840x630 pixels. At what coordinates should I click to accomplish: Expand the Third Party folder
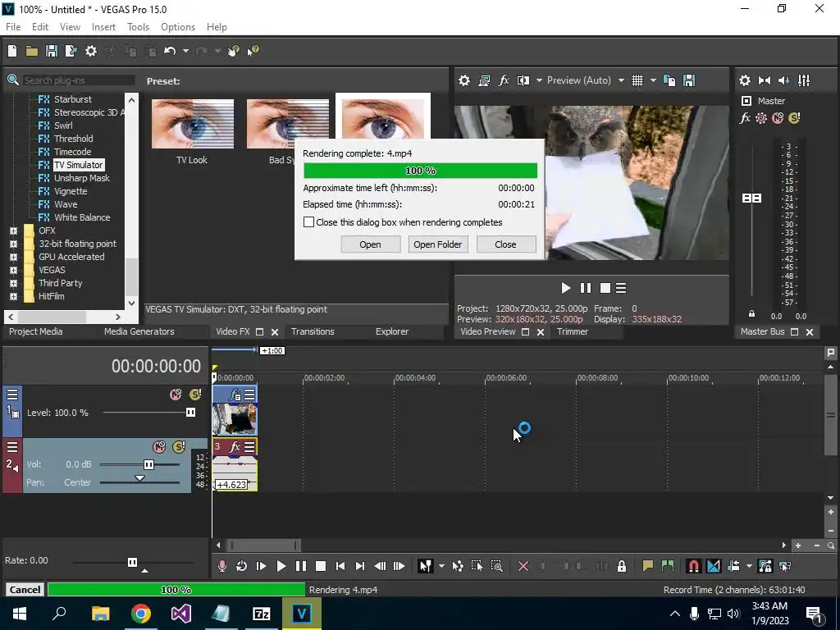tap(13, 283)
